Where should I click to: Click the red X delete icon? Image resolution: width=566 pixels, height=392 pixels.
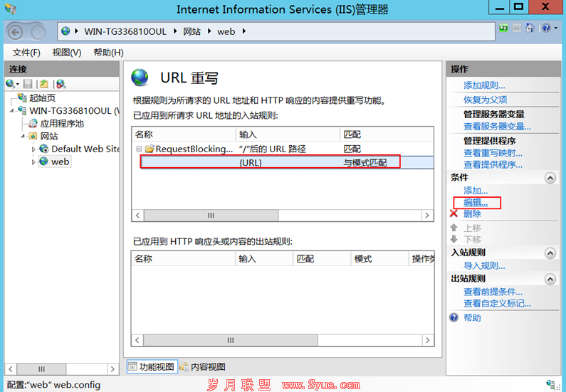[454, 213]
